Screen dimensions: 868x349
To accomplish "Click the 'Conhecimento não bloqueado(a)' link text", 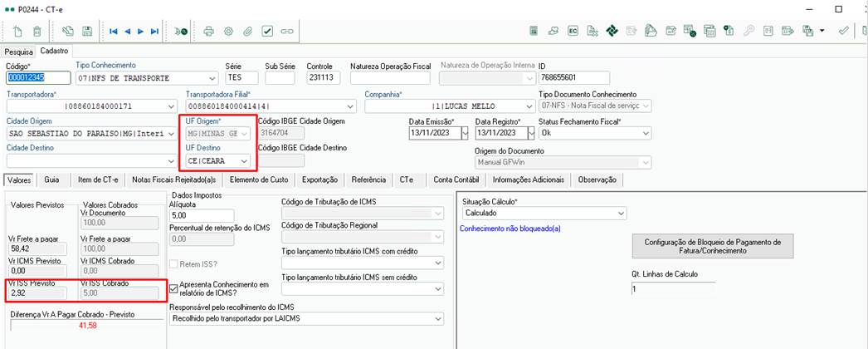I will click(x=510, y=229).
